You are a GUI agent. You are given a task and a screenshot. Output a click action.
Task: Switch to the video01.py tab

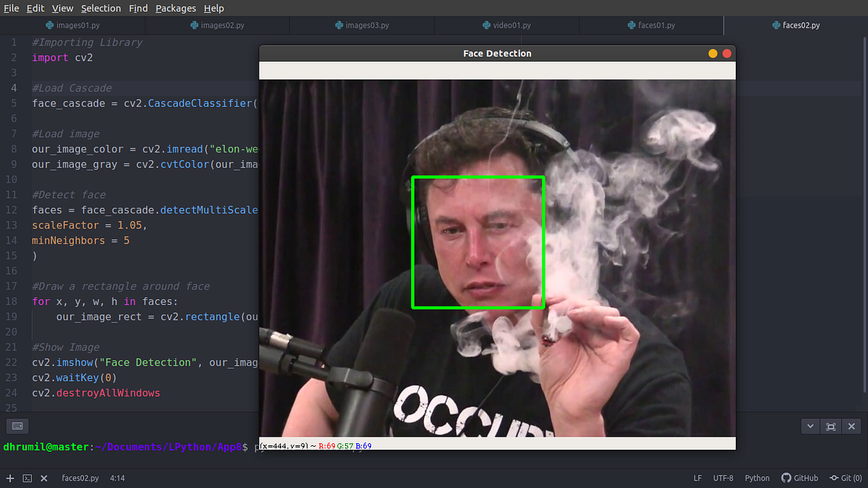coord(506,25)
